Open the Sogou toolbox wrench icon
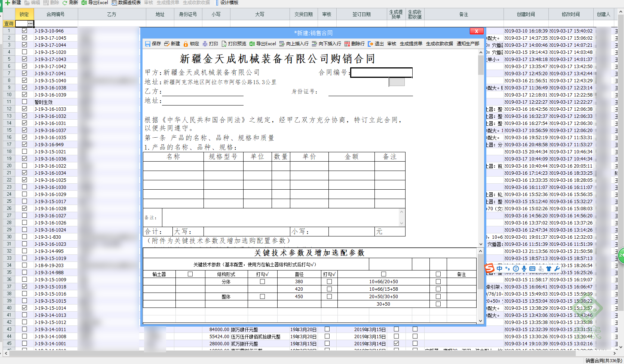This screenshot has height=364, width=624. (x=557, y=269)
